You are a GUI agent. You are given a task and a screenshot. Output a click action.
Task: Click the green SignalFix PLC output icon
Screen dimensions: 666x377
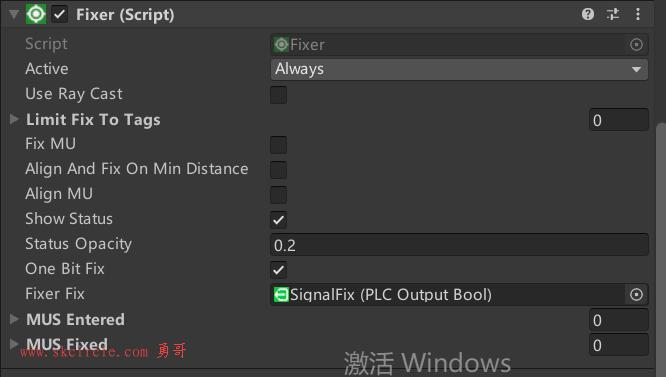click(281, 295)
